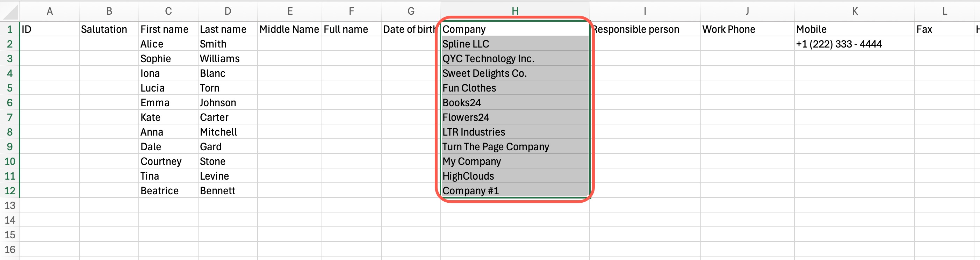Click the Company header cell
The height and width of the screenshot is (260, 980).
click(515, 29)
